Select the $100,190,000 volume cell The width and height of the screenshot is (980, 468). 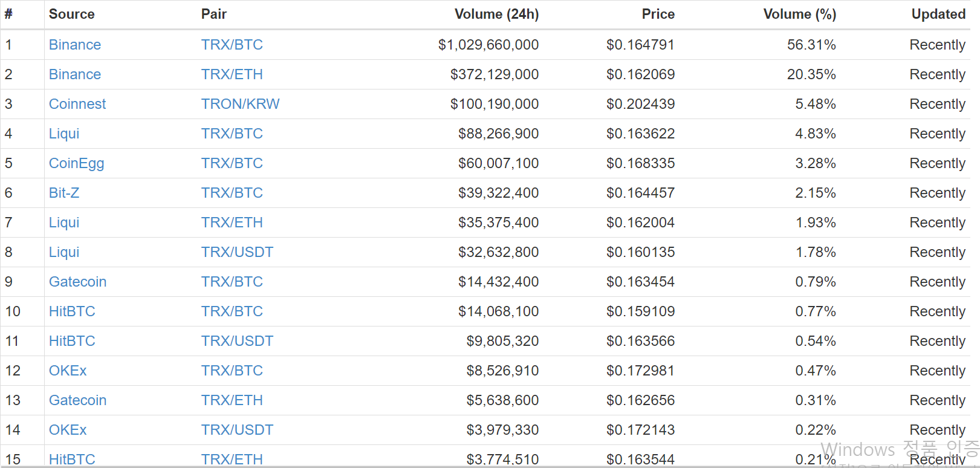[495, 104]
